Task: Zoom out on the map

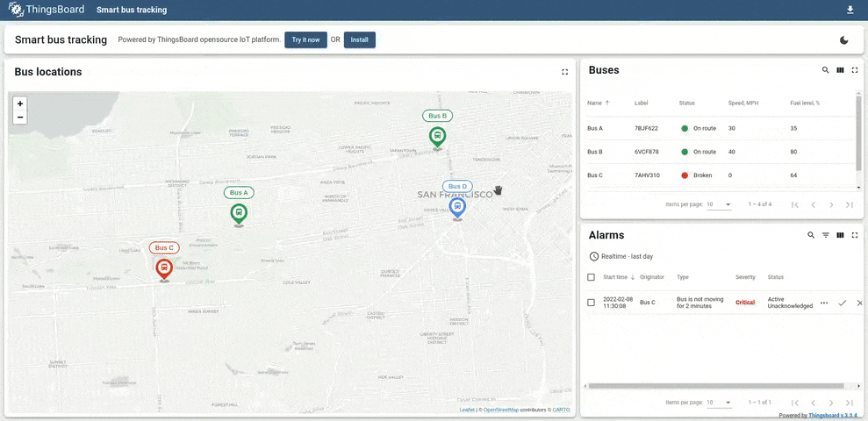Action: (x=20, y=117)
